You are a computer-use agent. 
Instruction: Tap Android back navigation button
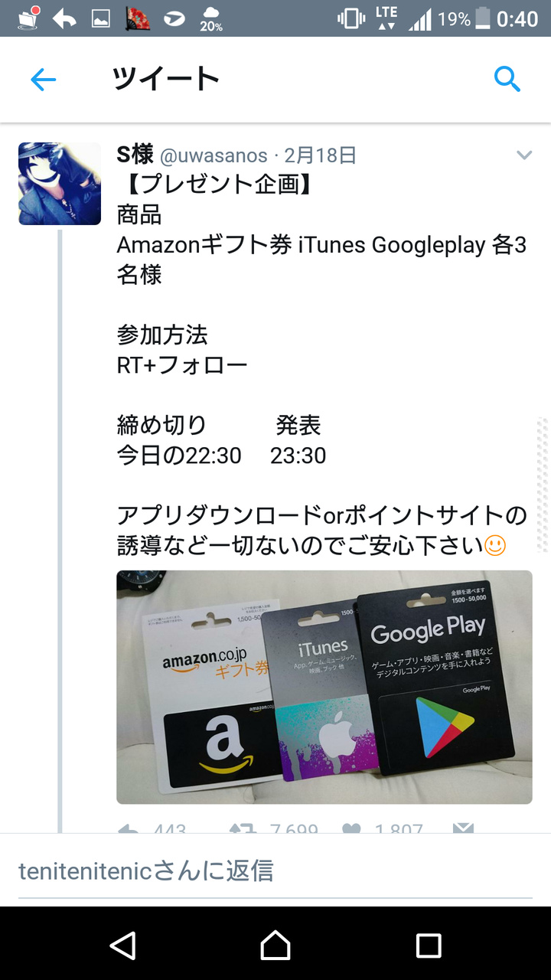click(122, 945)
